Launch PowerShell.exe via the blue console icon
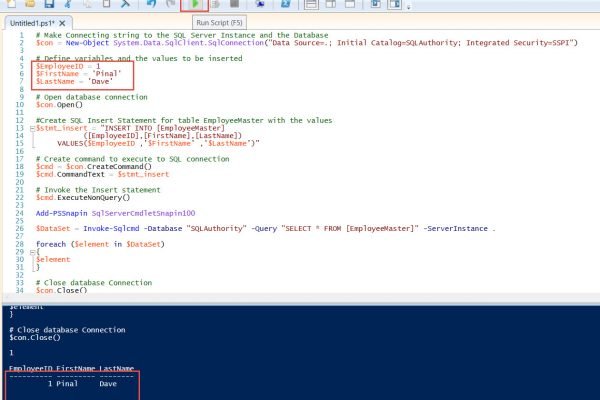 [x=285, y=3]
